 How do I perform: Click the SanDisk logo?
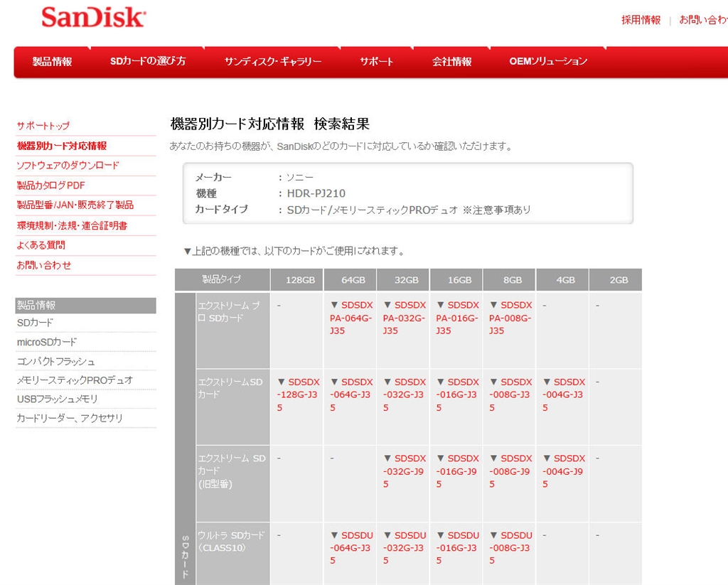pyautogui.click(x=94, y=17)
